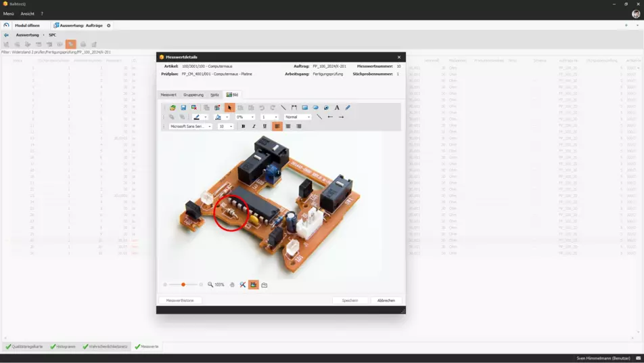Click the orange zoom slider handle

pyautogui.click(x=183, y=284)
